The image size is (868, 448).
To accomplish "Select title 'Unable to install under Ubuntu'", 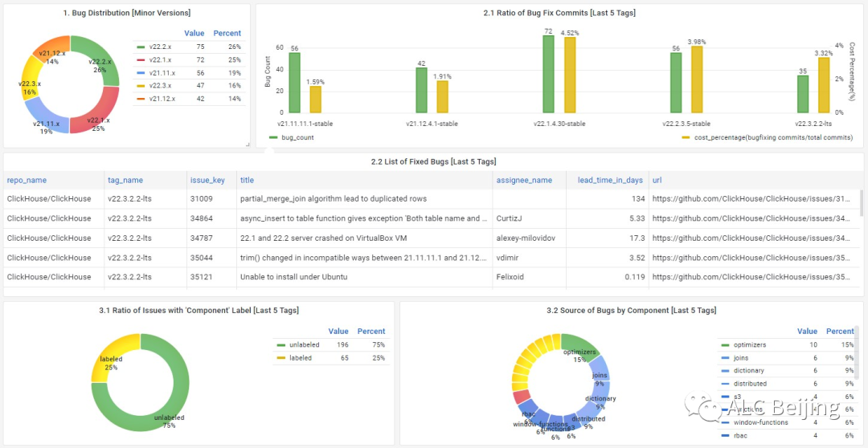I will tap(293, 277).
